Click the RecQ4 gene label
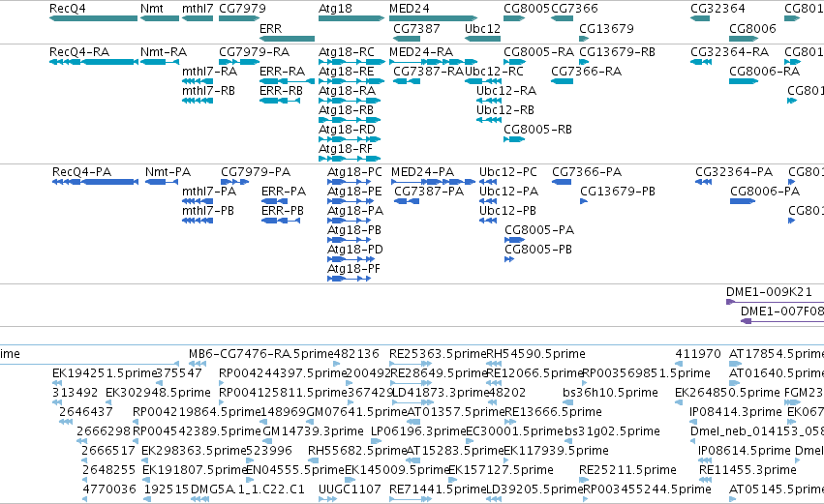The height and width of the screenshot is (504, 824). pos(67,9)
